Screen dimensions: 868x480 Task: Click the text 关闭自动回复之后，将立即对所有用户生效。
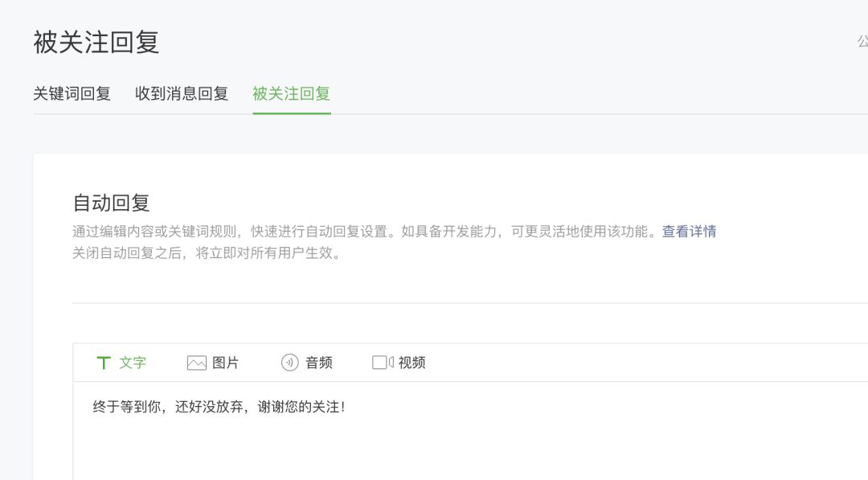coord(207,253)
